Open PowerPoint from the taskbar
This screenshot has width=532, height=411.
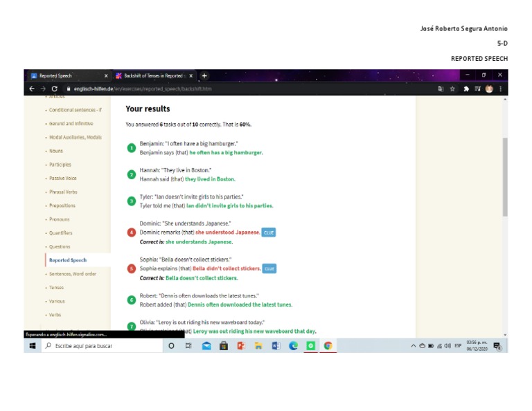coord(241,346)
